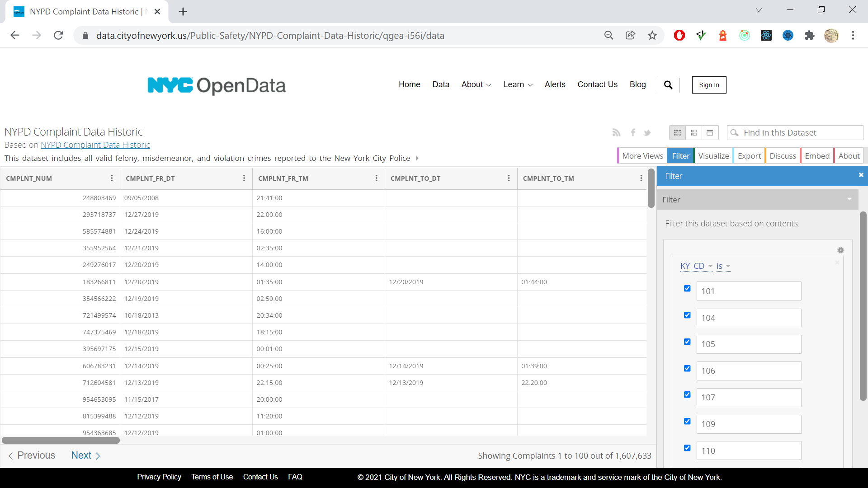Switch to the Visualize tab
Viewport: 868px width, 488px height.
pyautogui.click(x=712, y=156)
